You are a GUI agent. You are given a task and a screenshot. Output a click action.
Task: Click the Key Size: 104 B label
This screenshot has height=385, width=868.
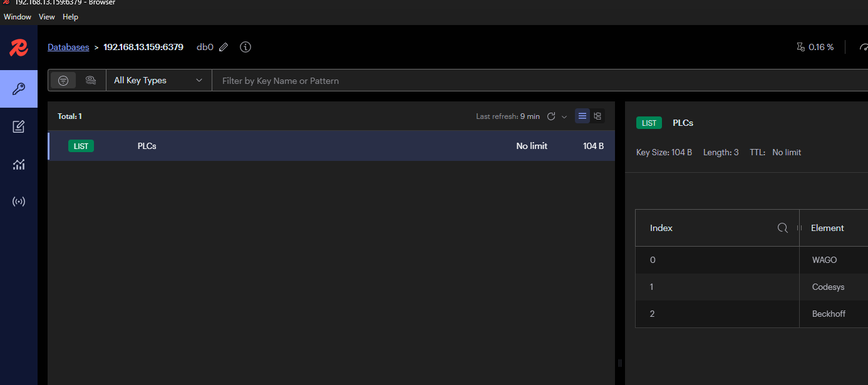point(664,152)
